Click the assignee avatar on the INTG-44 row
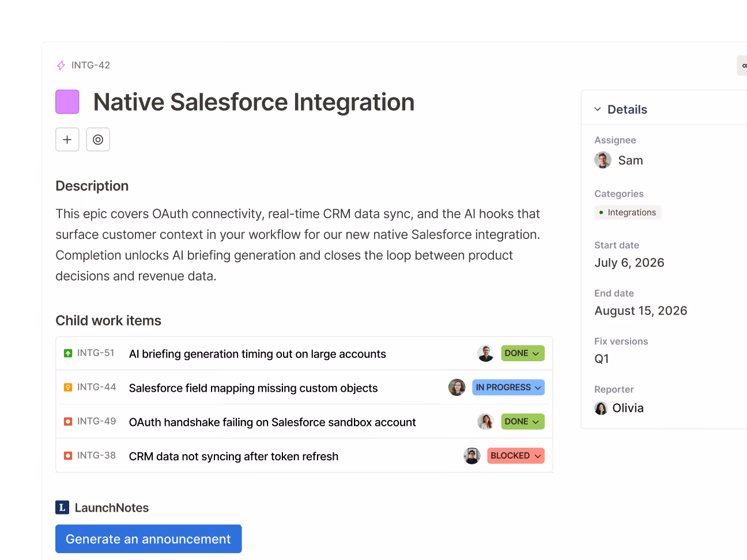The height and width of the screenshot is (560, 747). tap(457, 387)
